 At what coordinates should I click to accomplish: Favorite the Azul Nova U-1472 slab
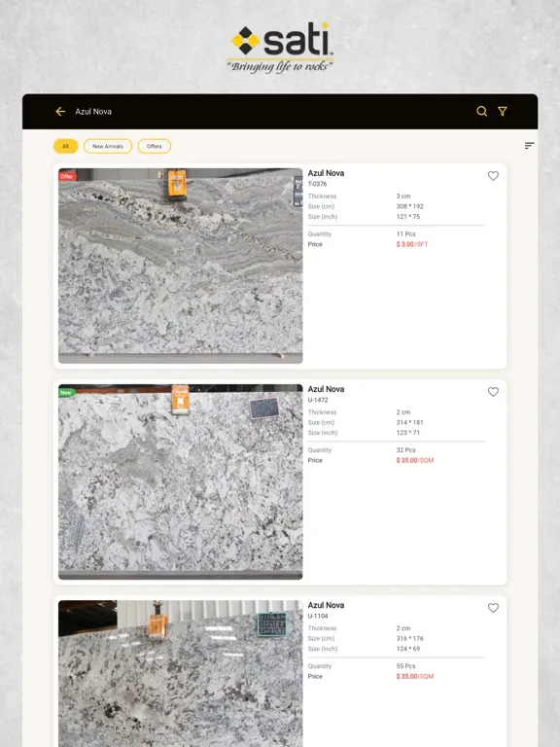493,392
